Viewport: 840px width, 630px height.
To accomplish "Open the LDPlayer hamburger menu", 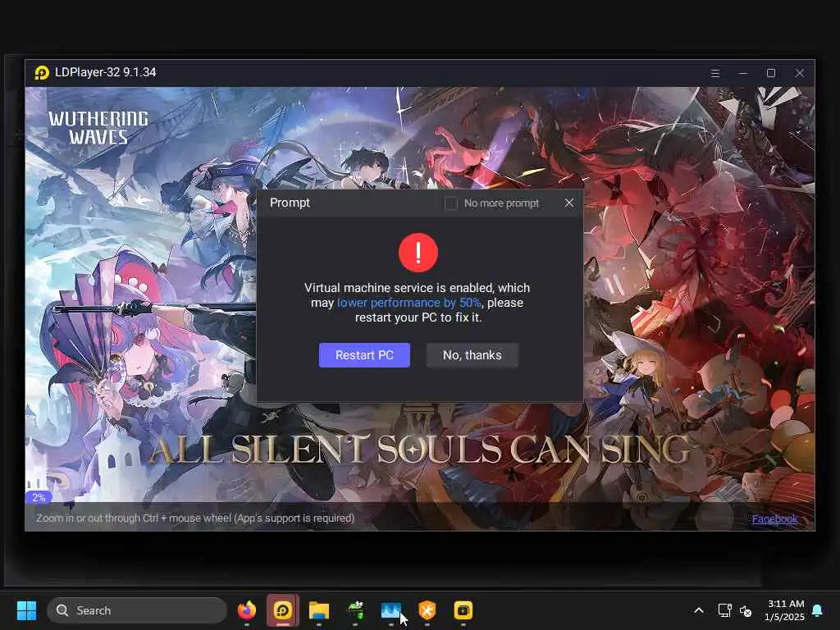I will pyautogui.click(x=715, y=73).
